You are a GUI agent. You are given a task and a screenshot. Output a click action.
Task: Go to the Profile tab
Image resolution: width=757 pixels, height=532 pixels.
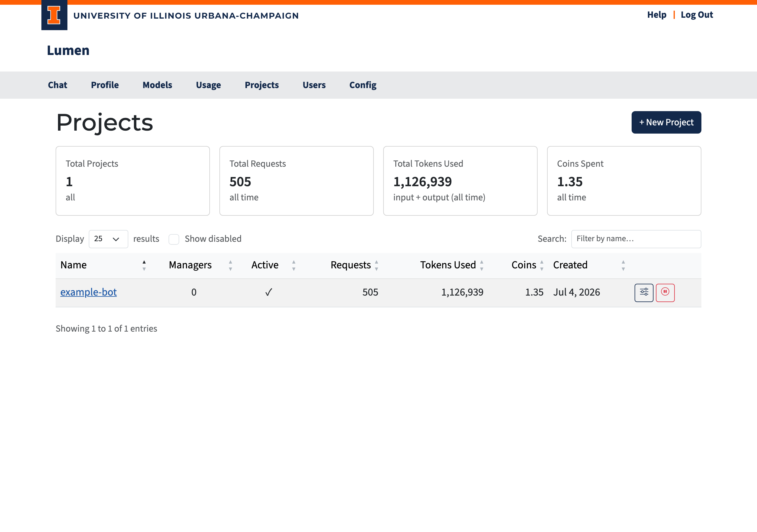point(105,85)
